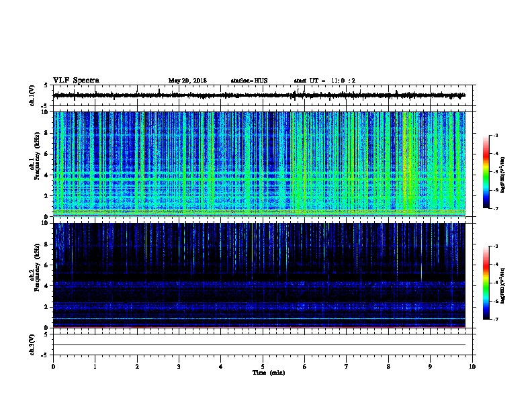Click time-axis tick label "0"

point(53,367)
